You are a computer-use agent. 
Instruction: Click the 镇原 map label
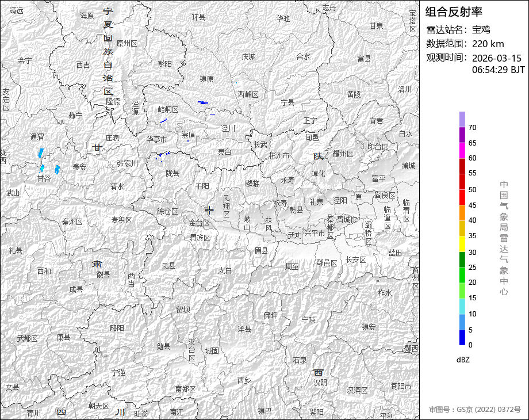click(206, 79)
